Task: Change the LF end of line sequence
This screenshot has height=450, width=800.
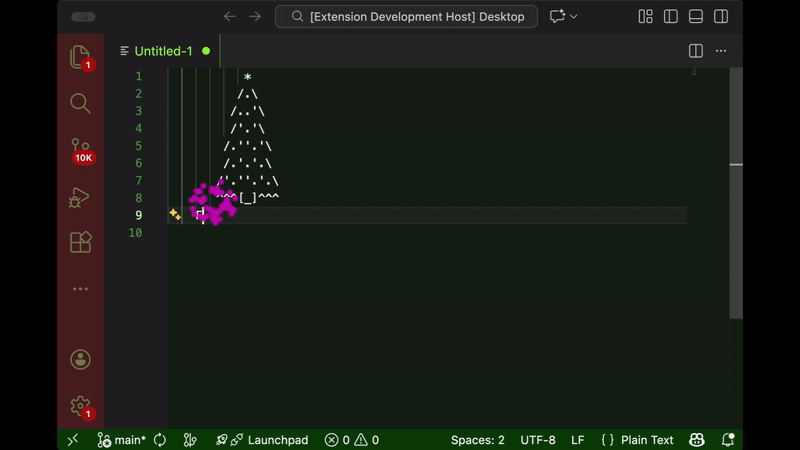Action: tap(578, 440)
